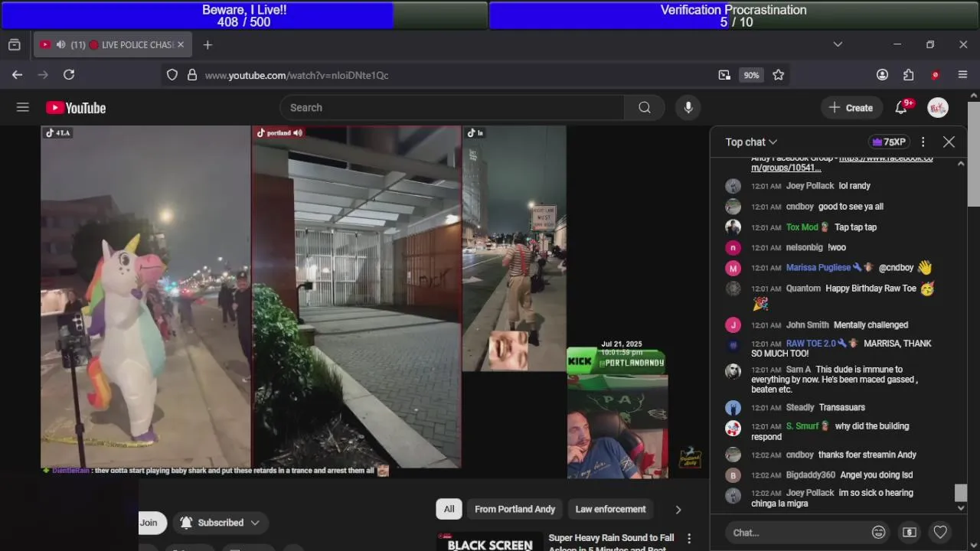Click RAW TOE 2.0 username in chat
This screenshot has width=980, height=551.
click(x=811, y=344)
